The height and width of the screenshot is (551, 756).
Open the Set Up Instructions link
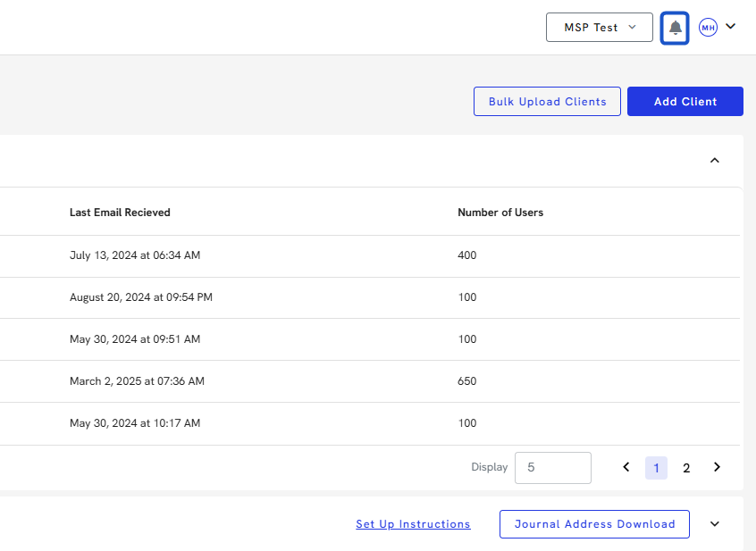tap(413, 524)
